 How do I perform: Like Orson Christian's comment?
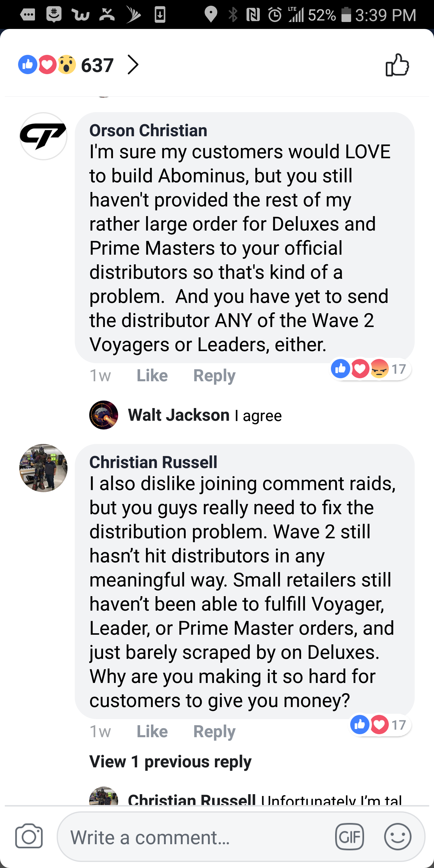click(152, 375)
